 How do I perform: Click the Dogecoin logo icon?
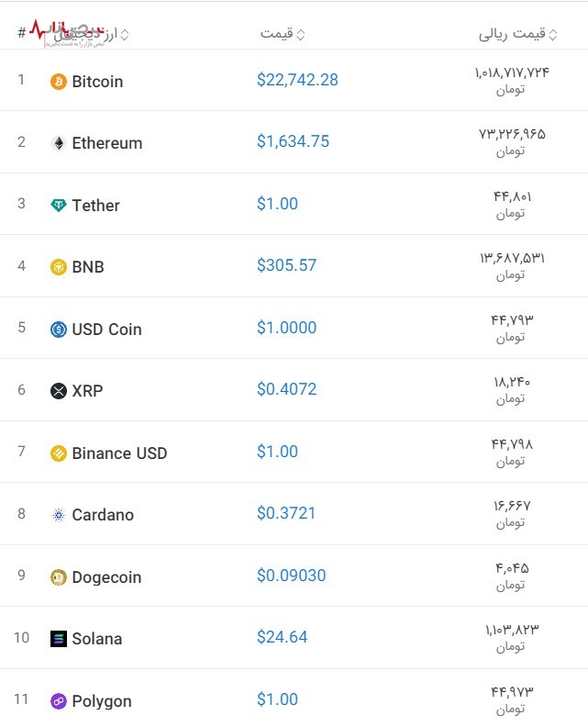[59, 577]
